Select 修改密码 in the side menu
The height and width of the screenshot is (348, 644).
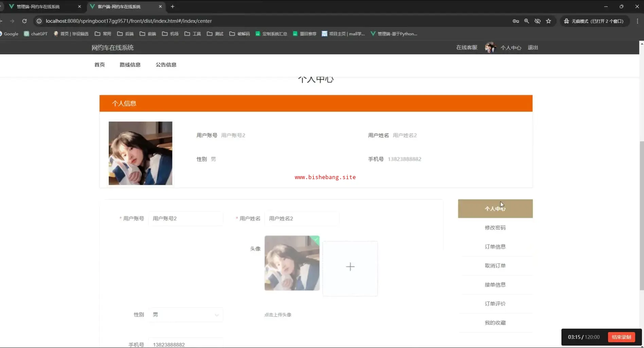pos(495,228)
